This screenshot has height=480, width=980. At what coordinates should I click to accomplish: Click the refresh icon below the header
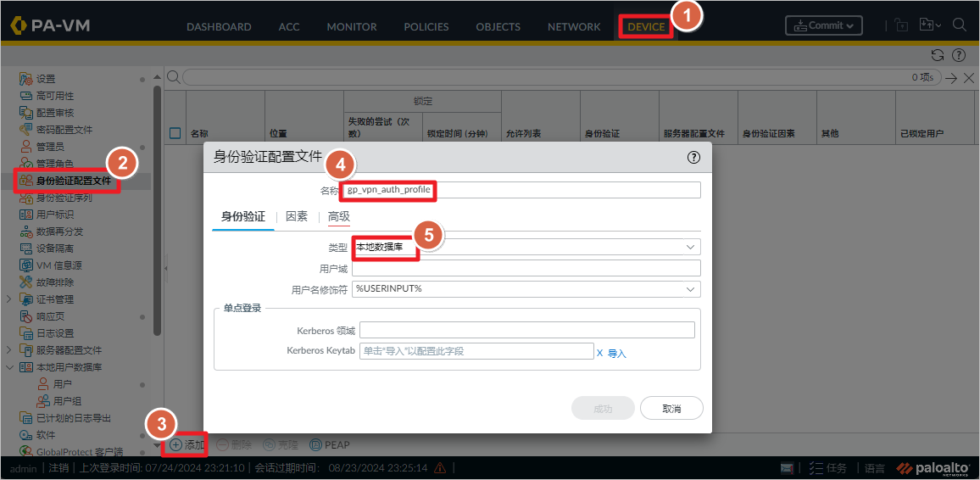(937, 55)
